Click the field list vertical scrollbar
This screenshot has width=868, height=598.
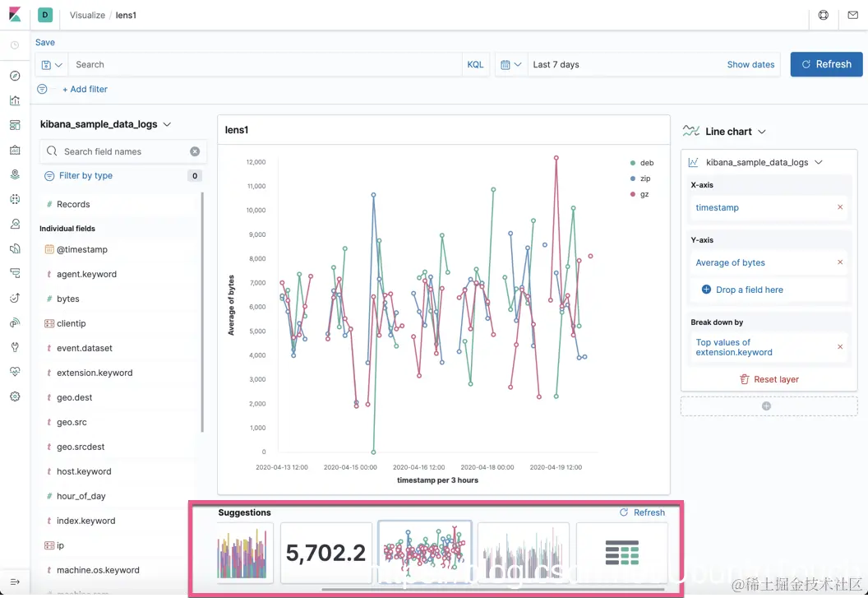[202, 312]
